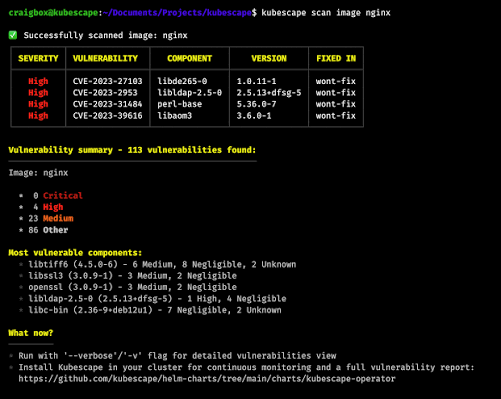Click the COMPONENT column header
501x399 pixels.
click(x=189, y=58)
